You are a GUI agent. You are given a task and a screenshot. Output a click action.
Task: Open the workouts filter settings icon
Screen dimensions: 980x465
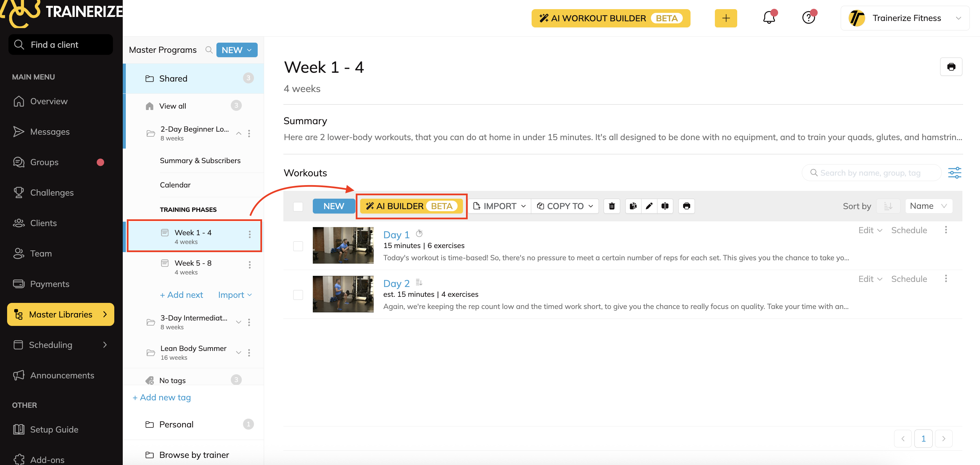[x=954, y=173]
